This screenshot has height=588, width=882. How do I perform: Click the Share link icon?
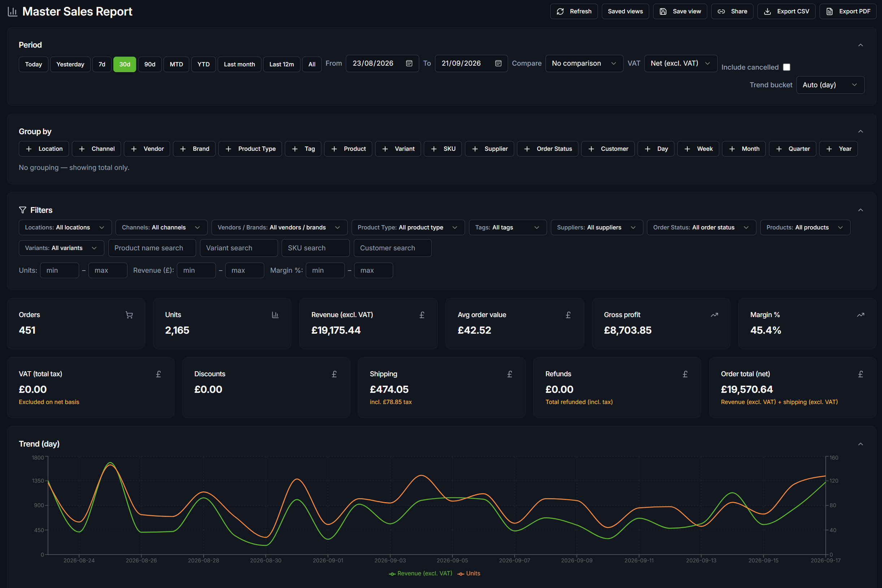tap(721, 11)
